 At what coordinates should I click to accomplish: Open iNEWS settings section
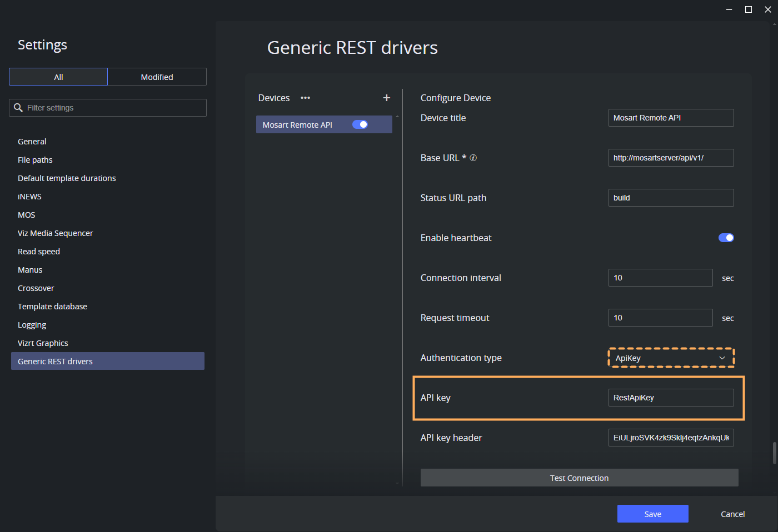tap(29, 197)
